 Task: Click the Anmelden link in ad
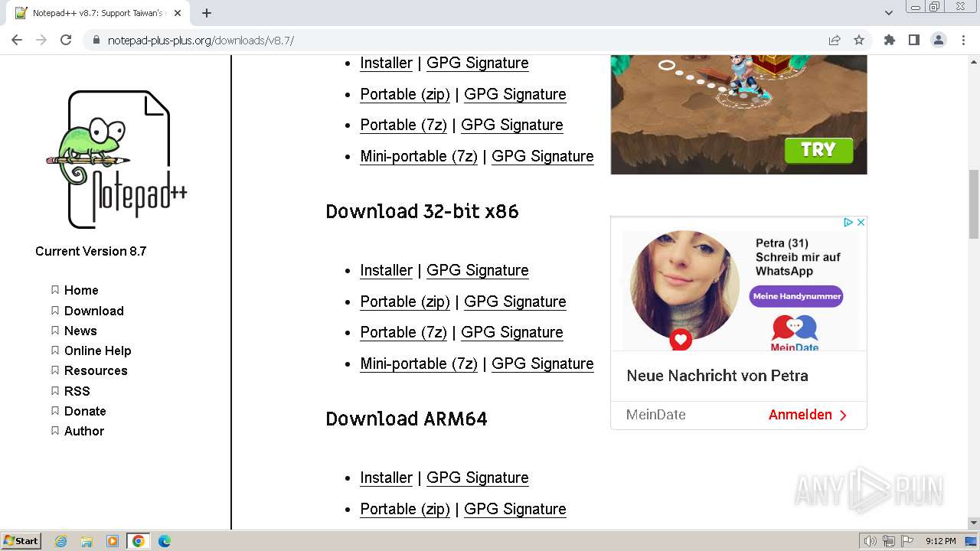[x=808, y=415]
